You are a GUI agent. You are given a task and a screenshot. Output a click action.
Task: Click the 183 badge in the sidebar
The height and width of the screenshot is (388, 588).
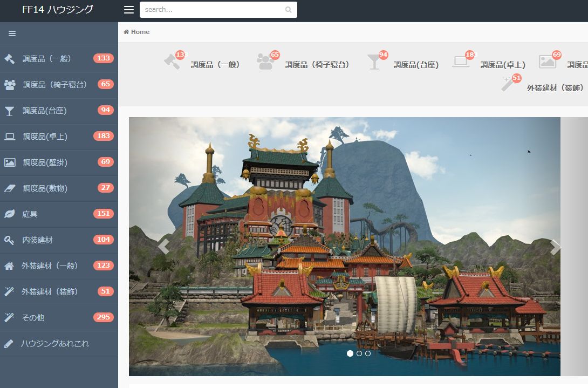click(104, 136)
